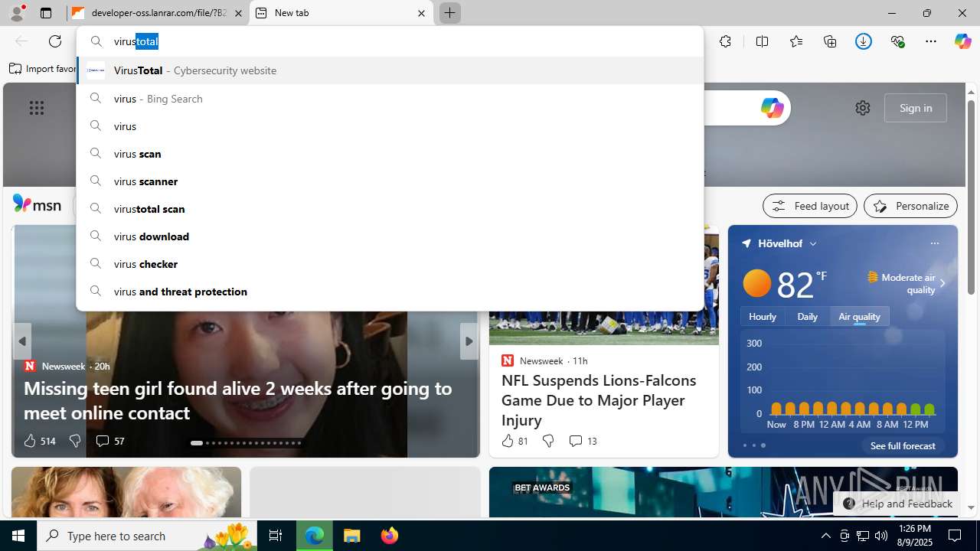Open Task View on the taskbar
The image size is (980, 551).
click(x=276, y=536)
